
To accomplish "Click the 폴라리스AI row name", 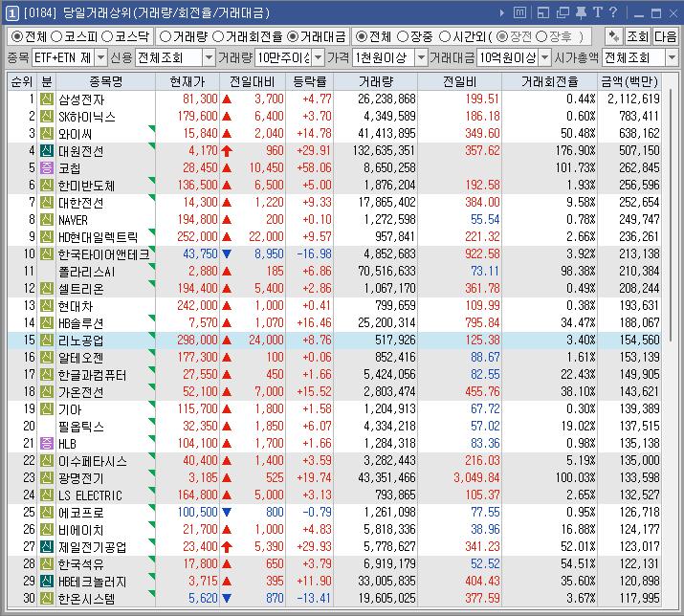I will (86, 272).
